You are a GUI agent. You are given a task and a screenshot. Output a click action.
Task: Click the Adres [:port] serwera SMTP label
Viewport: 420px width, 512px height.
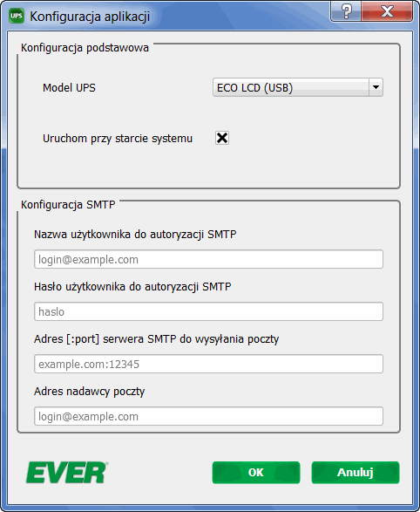(156, 339)
